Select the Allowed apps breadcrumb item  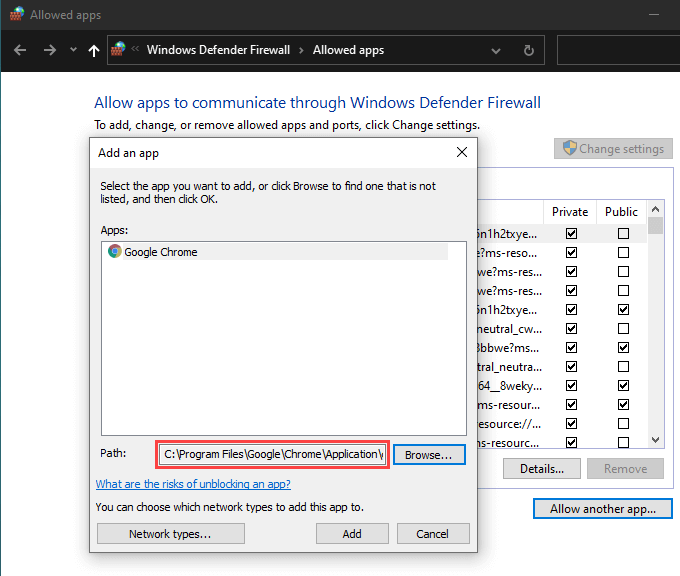tap(348, 50)
